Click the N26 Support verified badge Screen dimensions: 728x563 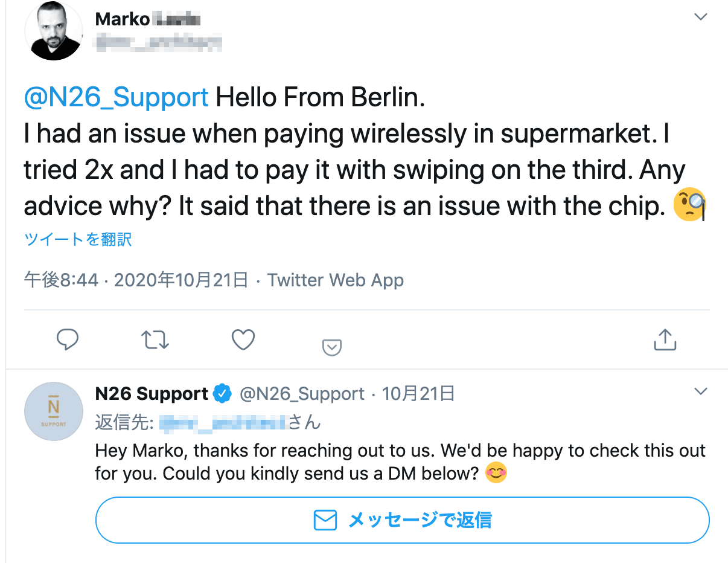[x=223, y=394]
